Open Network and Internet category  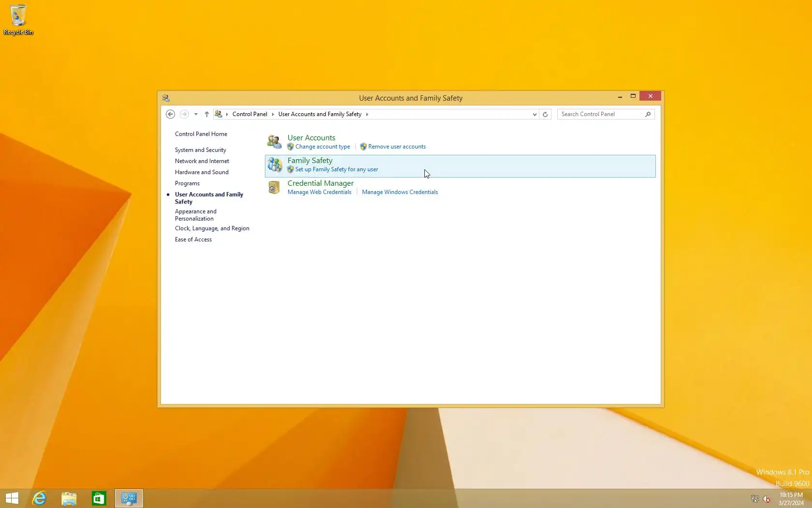(x=202, y=161)
